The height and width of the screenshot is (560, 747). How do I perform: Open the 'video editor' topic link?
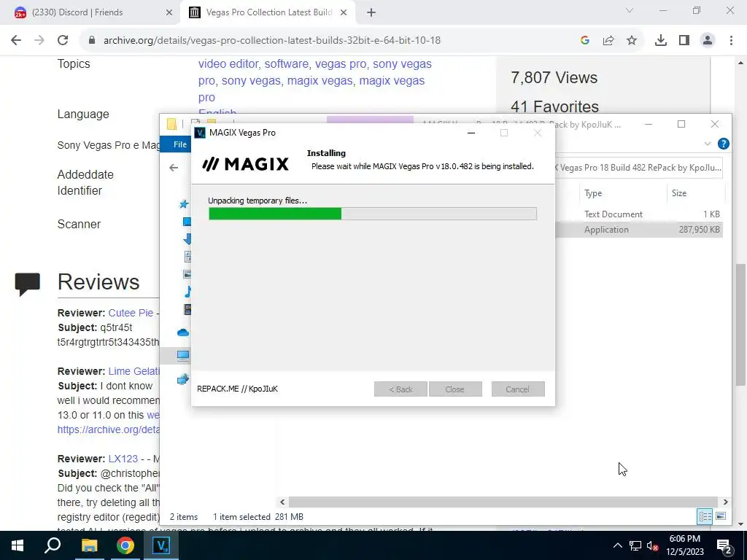click(228, 64)
